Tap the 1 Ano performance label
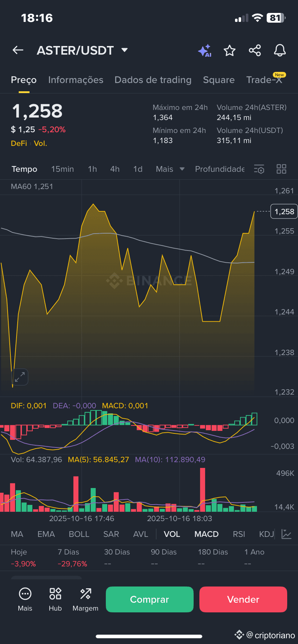The width and height of the screenshot is (298, 644). pos(254,552)
